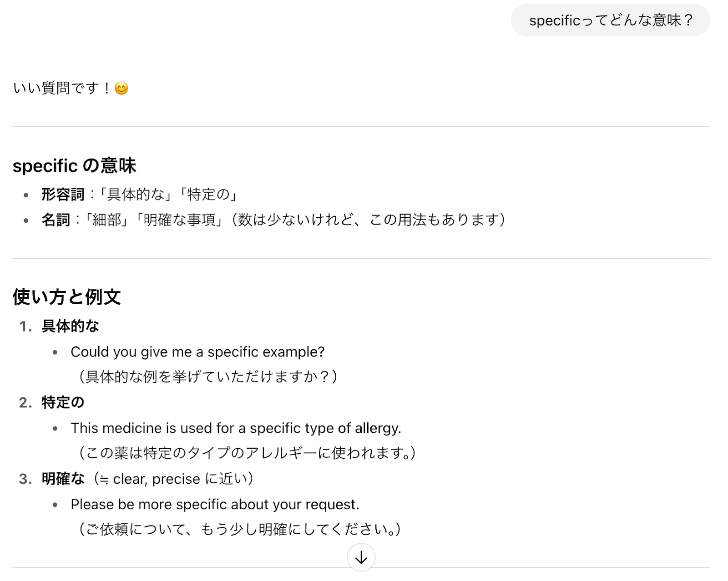Click numbered item '明確な'
This screenshot has height=581, width=728.
tap(63, 479)
